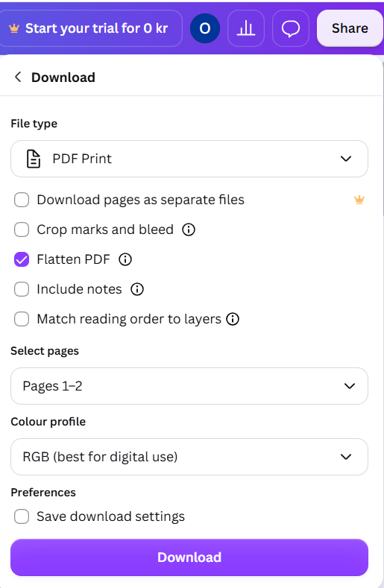Viewport: 384px width, 588px height.
Task: Expand the Pages 1–2 selection dropdown
Action: point(189,386)
